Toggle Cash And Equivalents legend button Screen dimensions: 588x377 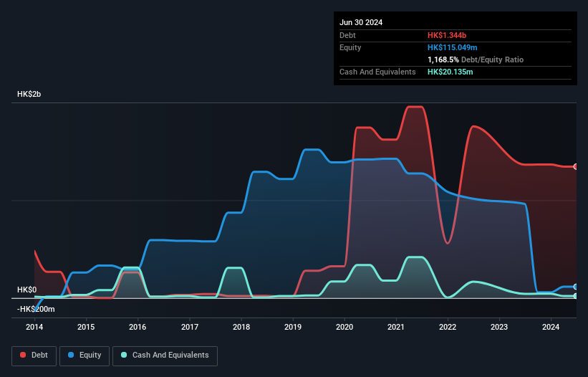coord(165,355)
